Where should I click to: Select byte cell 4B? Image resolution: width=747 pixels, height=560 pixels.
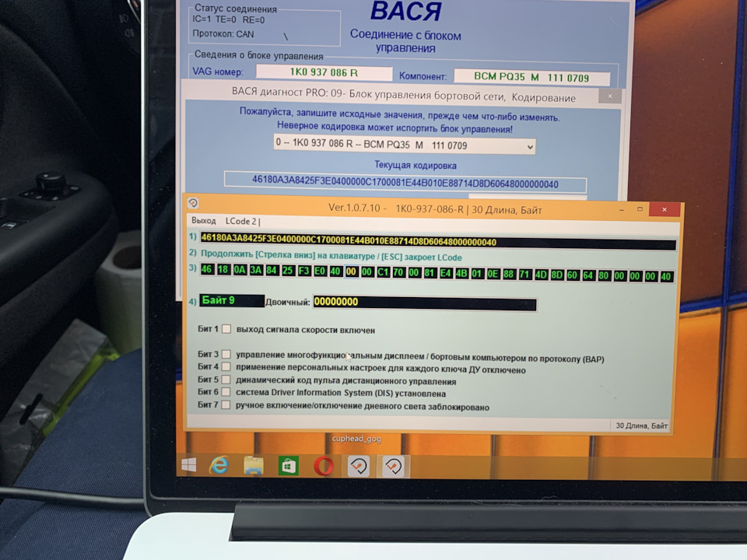pyautogui.click(x=461, y=273)
